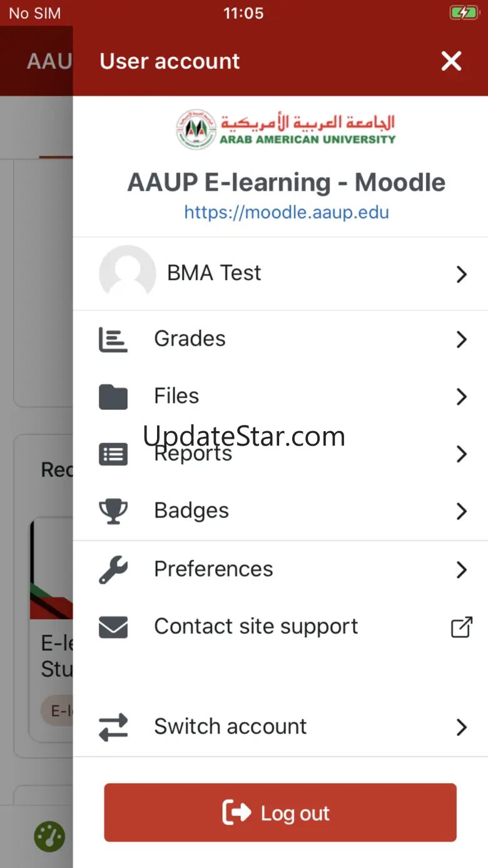The height and width of the screenshot is (868, 488).
Task: Tap the Arab American University logo
Action: (286, 130)
